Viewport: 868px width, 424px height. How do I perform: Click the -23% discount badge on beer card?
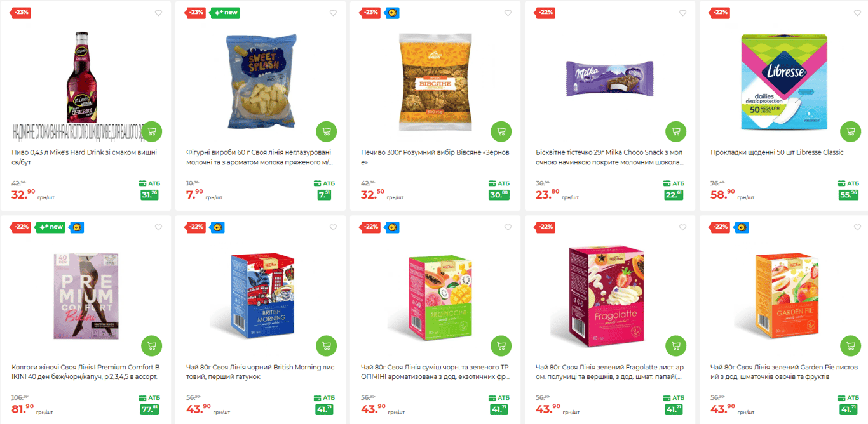coord(22,13)
